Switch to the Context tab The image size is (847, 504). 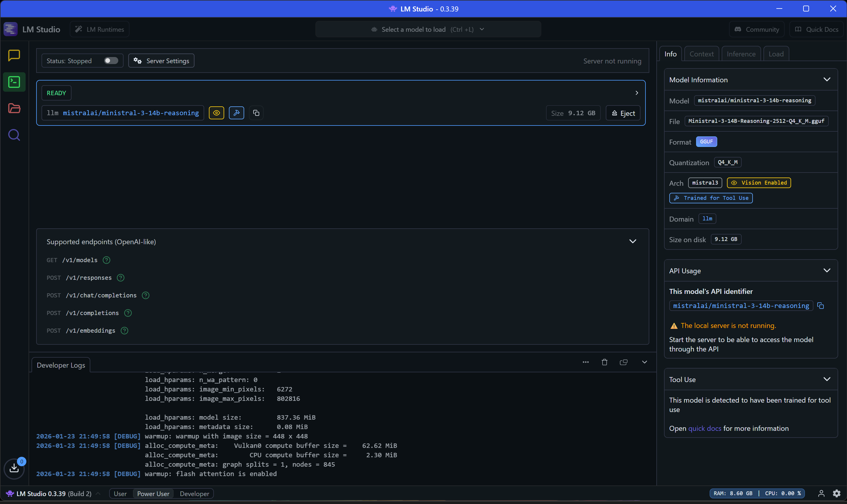pos(702,54)
